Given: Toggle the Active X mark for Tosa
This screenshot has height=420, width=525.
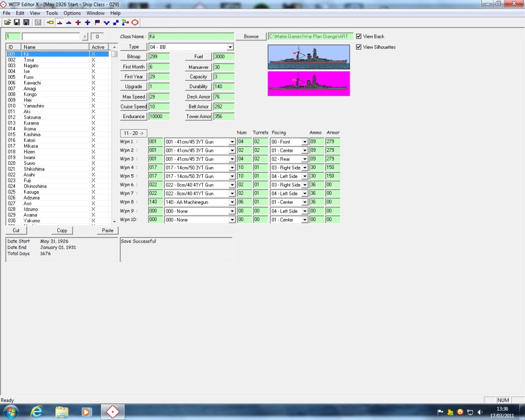Looking at the screenshot, I should (93, 60).
